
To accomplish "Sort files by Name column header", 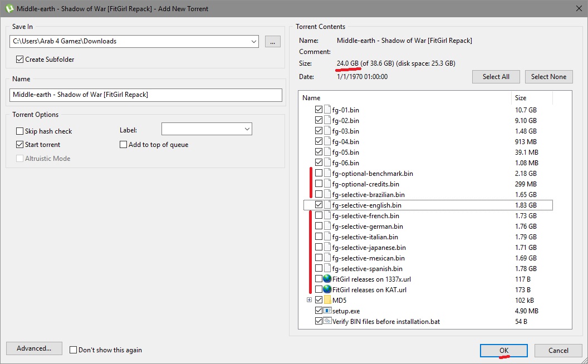I will point(404,98).
